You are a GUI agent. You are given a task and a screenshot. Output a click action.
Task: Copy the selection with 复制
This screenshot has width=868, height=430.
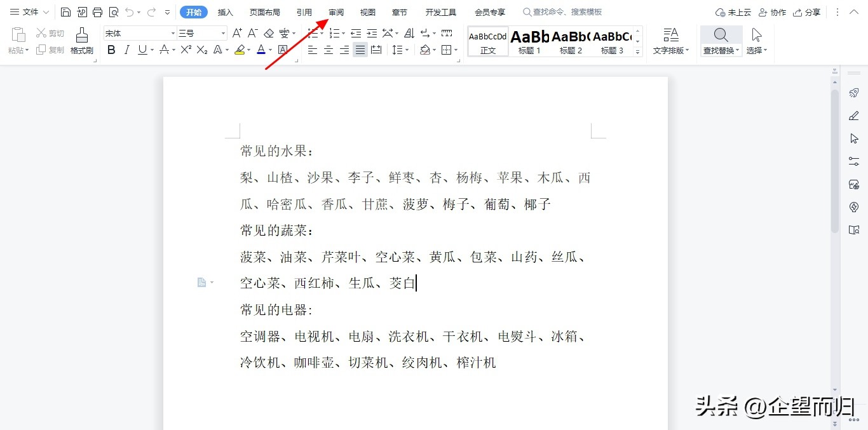(x=50, y=50)
